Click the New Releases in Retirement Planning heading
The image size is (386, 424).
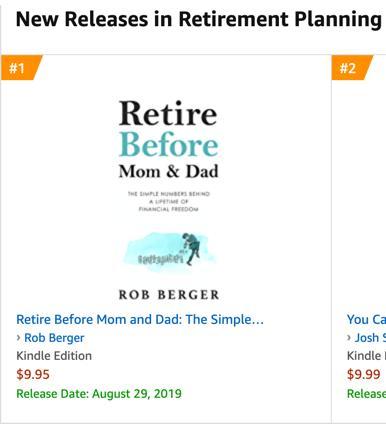199,19
